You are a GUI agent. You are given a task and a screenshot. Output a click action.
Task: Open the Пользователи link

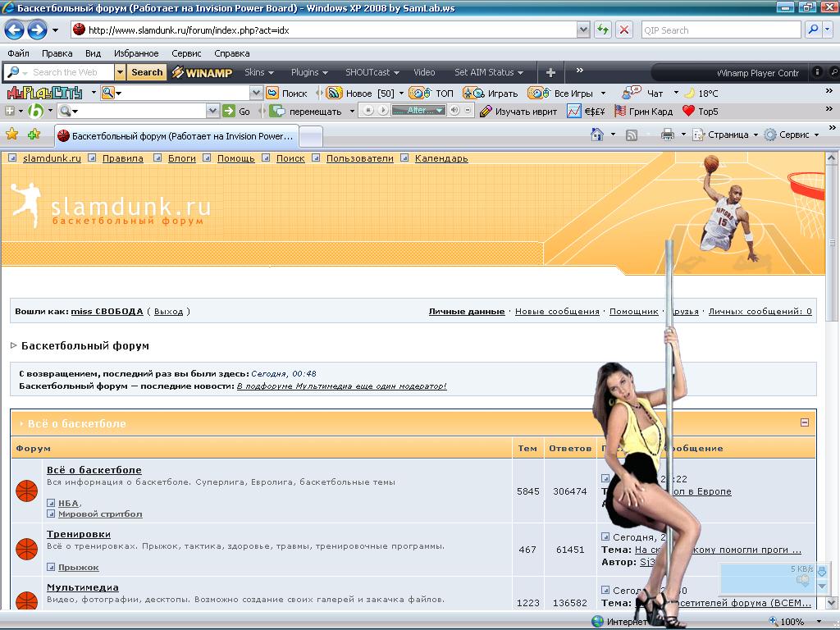(359, 158)
